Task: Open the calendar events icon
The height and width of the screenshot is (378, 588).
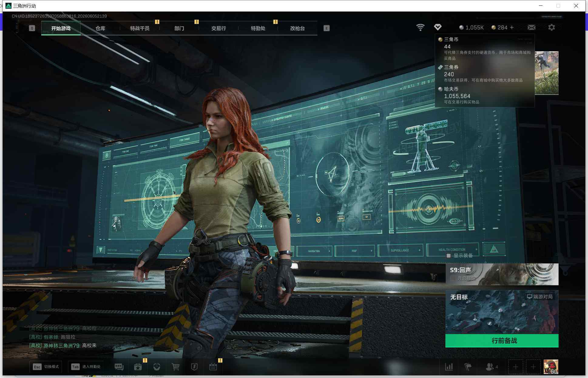Action: [213, 367]
